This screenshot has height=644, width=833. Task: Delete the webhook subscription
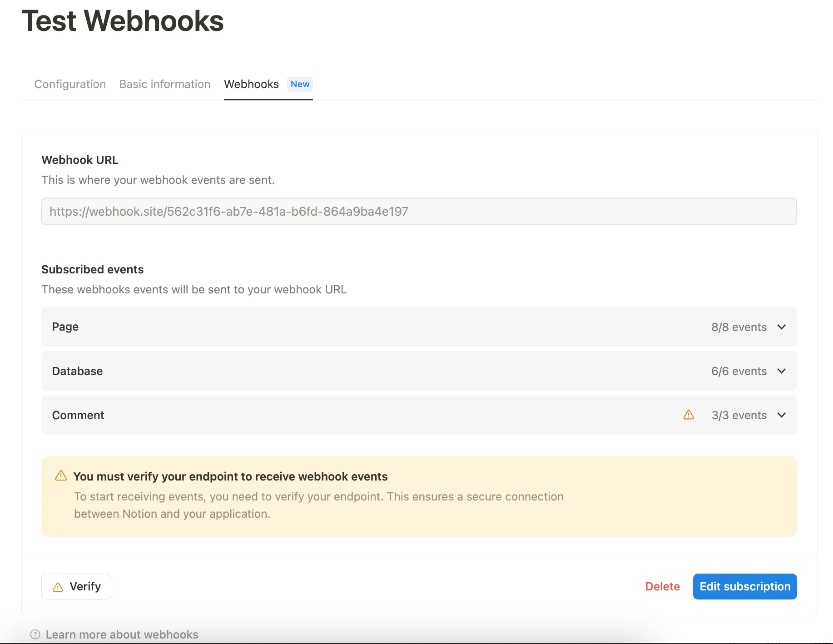tap(662, 586)
